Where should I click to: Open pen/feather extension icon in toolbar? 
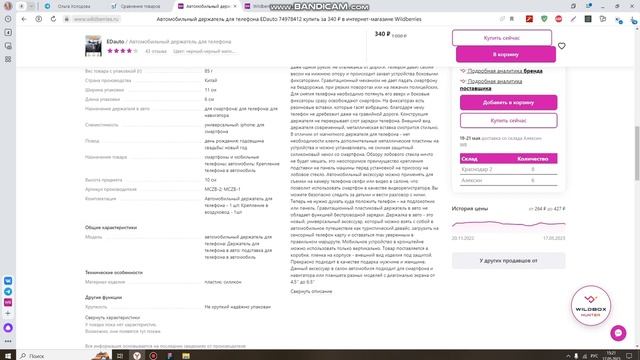(x=573, y=19)
